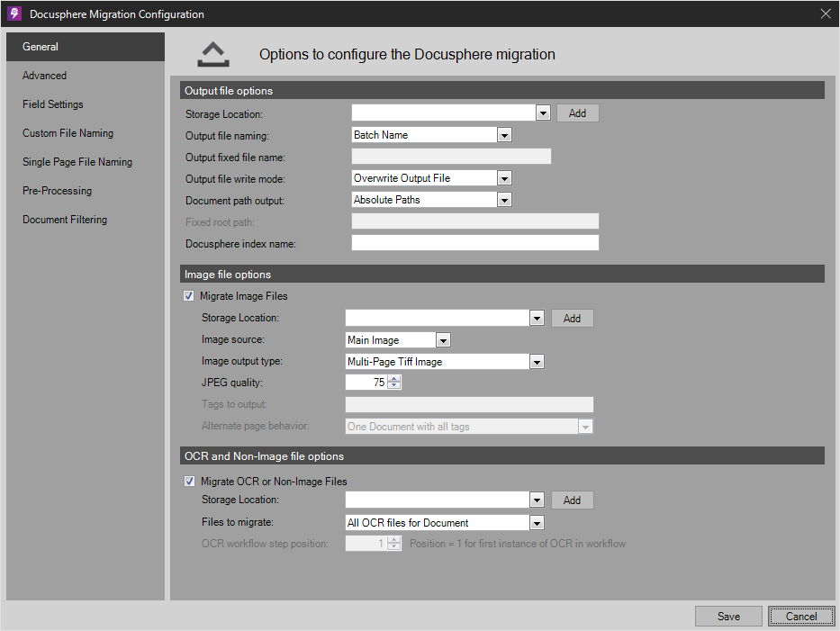This screenshot has width=840, height=631.
Task: Increase JPEG quality with up arrow
Action: pyautogui.click(x=394, y=379)
